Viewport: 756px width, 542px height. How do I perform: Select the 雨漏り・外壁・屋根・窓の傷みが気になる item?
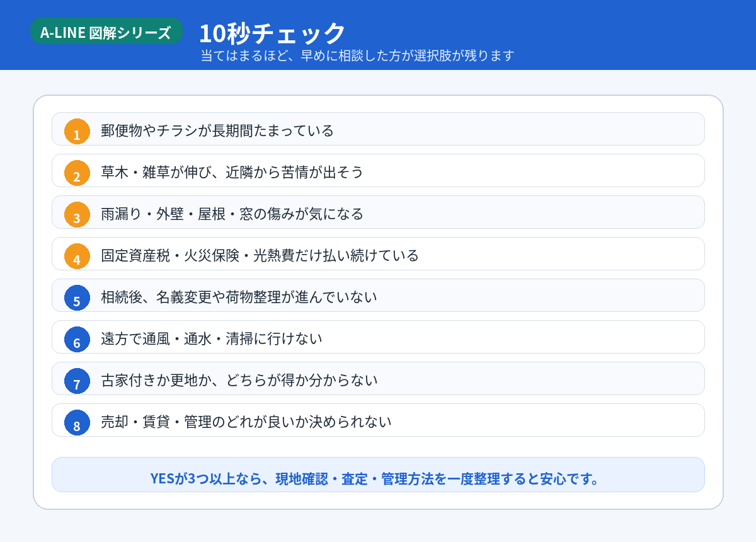point(378,212)
